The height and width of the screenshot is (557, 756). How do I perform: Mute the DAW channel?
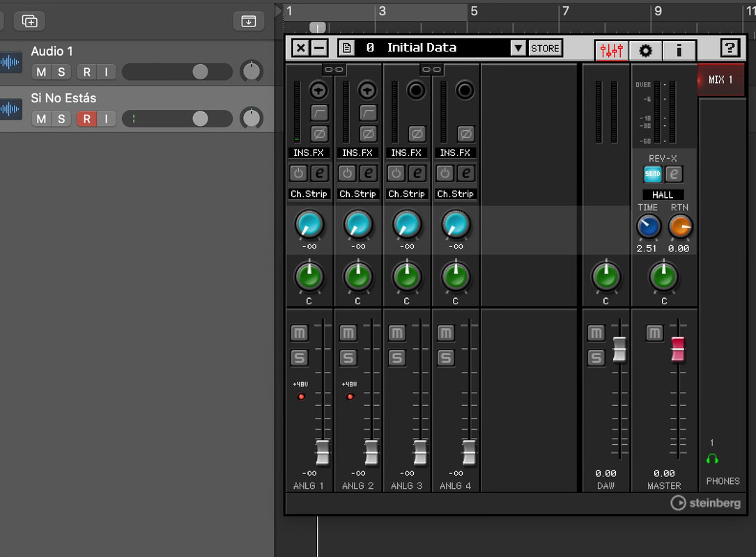596,333
